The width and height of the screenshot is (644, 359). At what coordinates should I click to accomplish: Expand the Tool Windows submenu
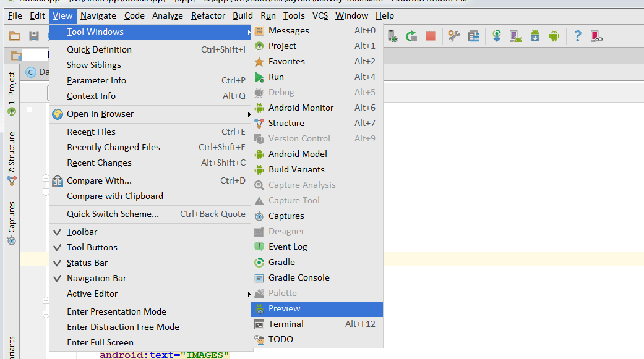tap(150, 32)
